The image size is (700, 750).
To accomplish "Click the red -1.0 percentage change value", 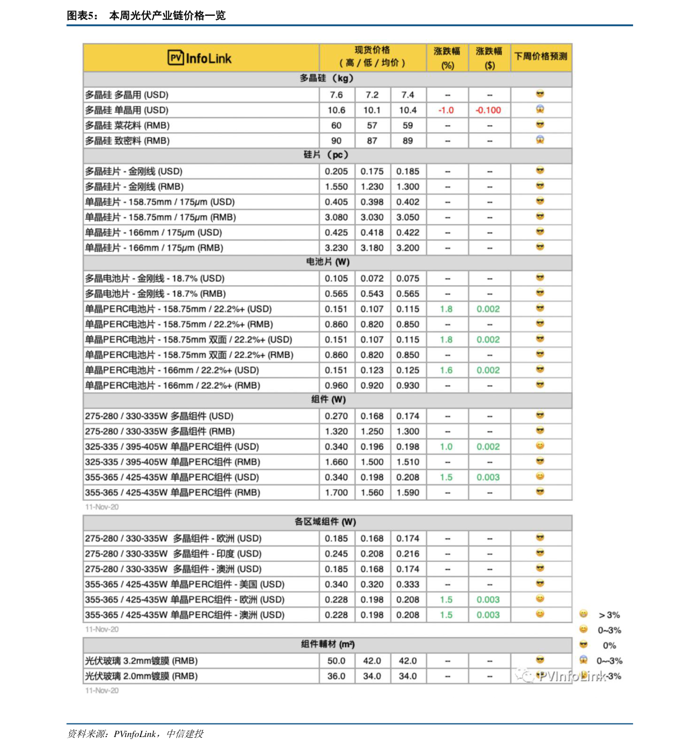I will (x=446, y=111).
